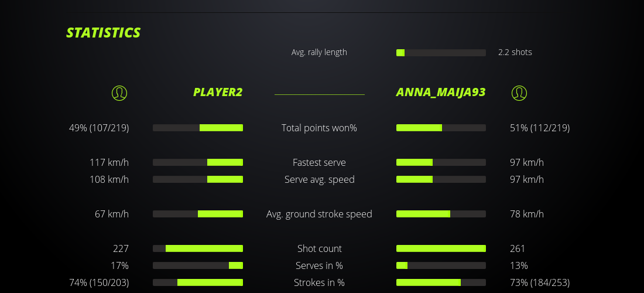The height and width of the screenshot is (293, 644).
Task: Select the PLAYER2 name heading
Action: click(x=218, y=93)
